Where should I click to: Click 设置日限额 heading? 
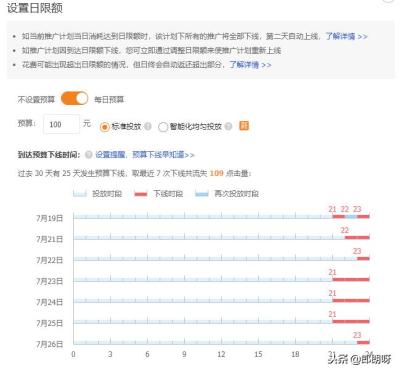pyautogui.click(x=35, y=8)
